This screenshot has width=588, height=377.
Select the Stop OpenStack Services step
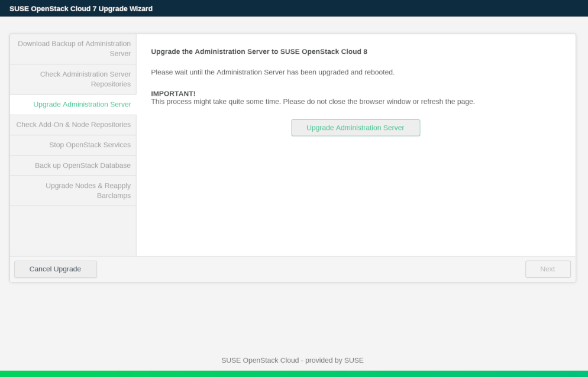pyautogui.click(x=89, y=145)
